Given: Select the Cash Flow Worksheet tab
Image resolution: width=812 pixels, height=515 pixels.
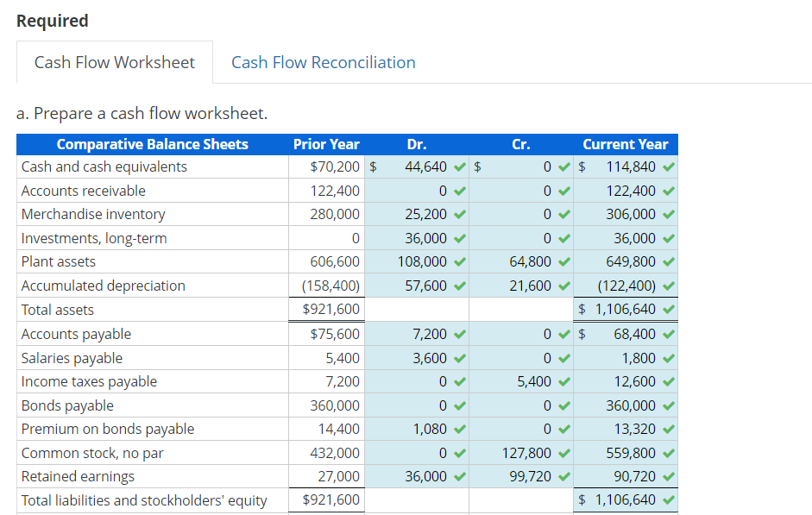Looking at the screenshot, I should tap(115, 62).
